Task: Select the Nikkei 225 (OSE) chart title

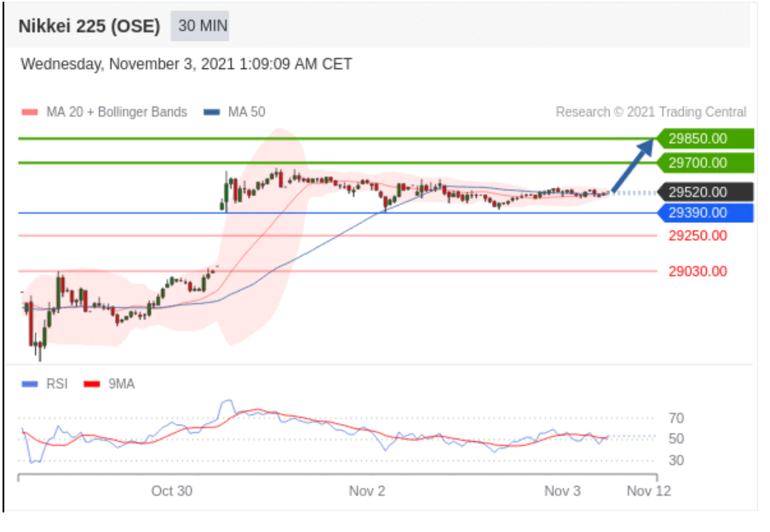Action: (89, 26)
